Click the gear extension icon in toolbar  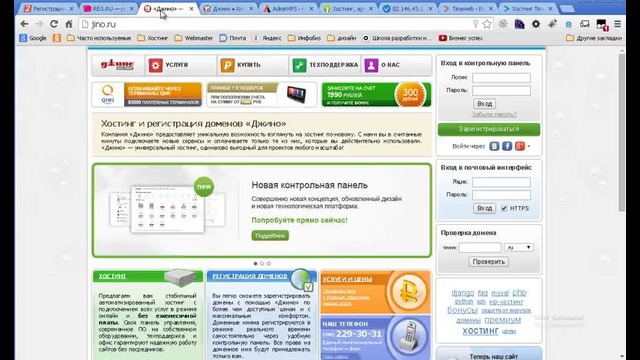[x=536, y=24]
